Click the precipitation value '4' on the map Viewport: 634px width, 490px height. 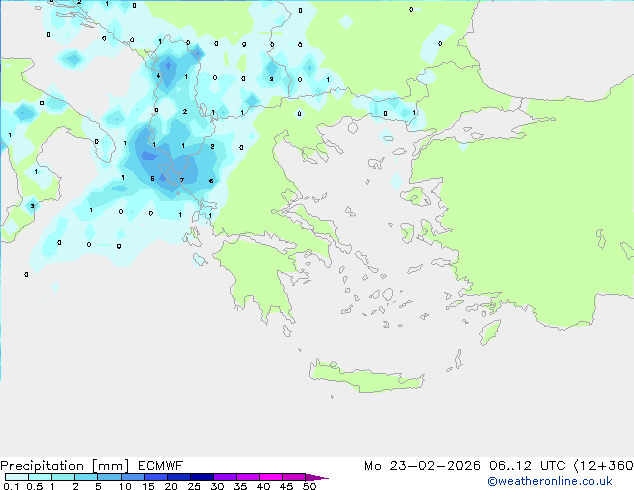point(158,76)
